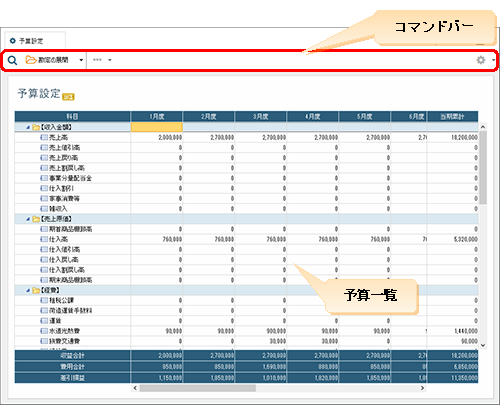This screenshot has width=500, height=405.
Task: Click the gear icon on 予算設定 tab
Action: pos(13,41)
